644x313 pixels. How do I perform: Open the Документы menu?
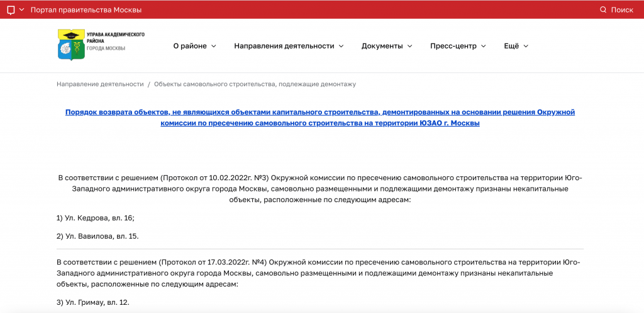[x=382, y=46]
